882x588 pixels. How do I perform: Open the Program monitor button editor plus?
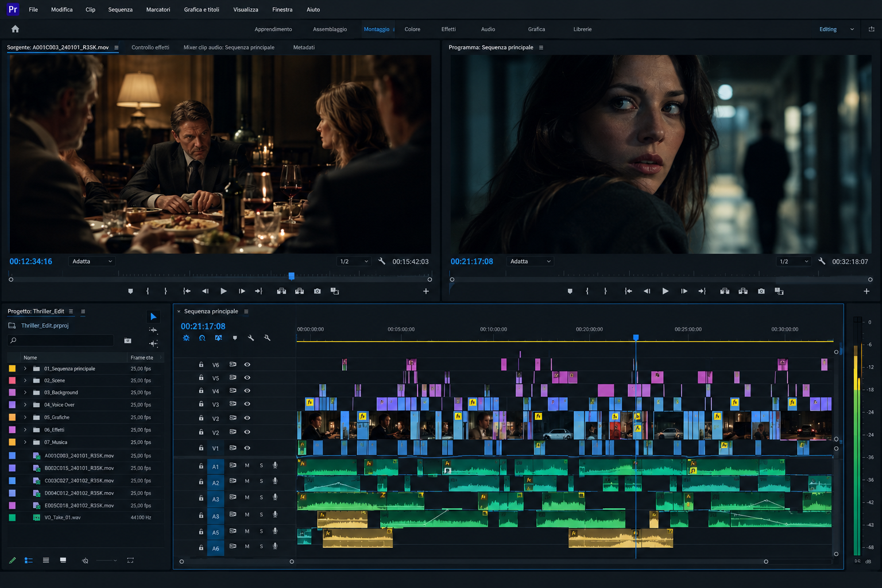coord(866,291)
